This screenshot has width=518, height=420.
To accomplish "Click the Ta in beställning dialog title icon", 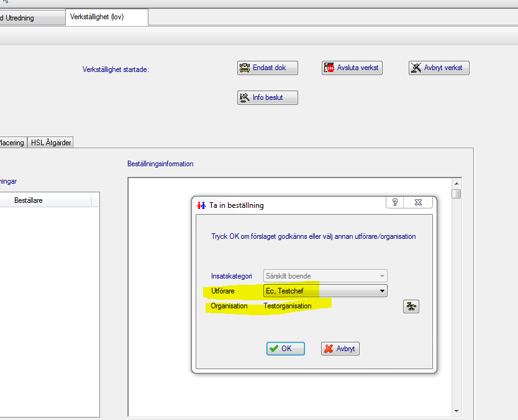I will tap(201, 205).
